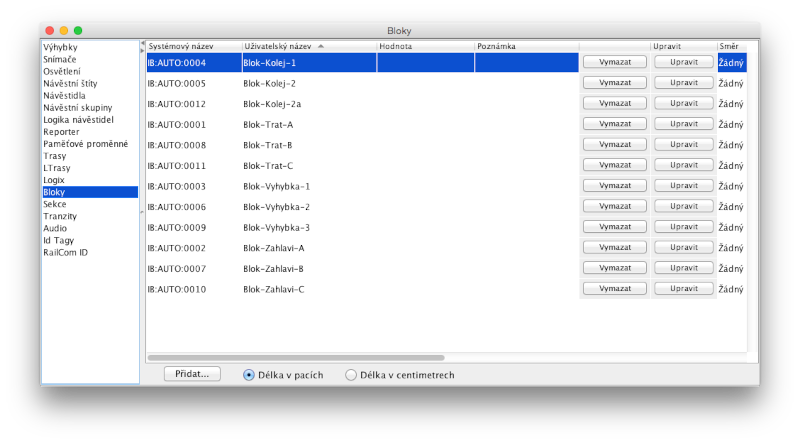This screenshot has height=443, width=800.
Task: Click the green zoom window button
Action: 78,31
